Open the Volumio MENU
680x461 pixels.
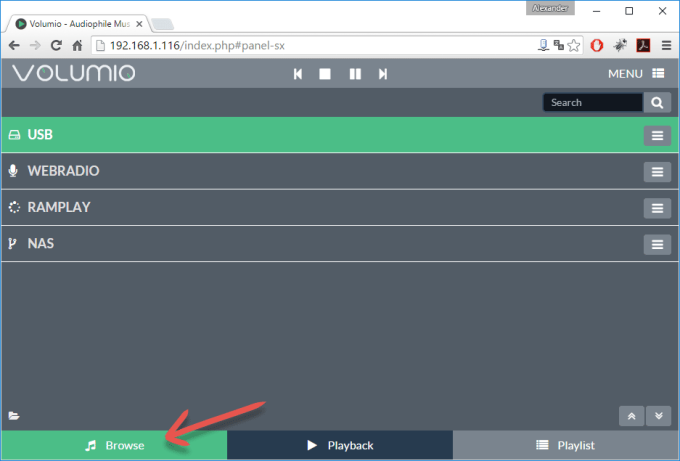click(636, 74)
